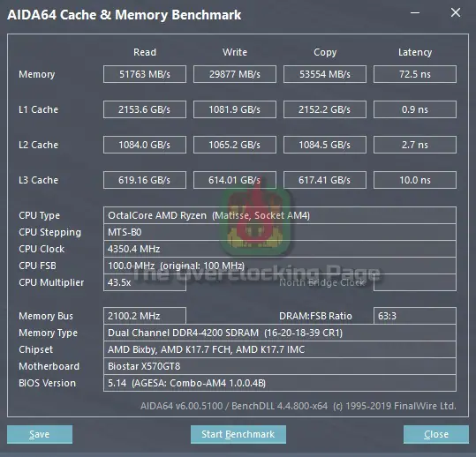Minimize the AIDA64 benchmark window
Viewport: 476px width, 457px height.
coord(415,12)
